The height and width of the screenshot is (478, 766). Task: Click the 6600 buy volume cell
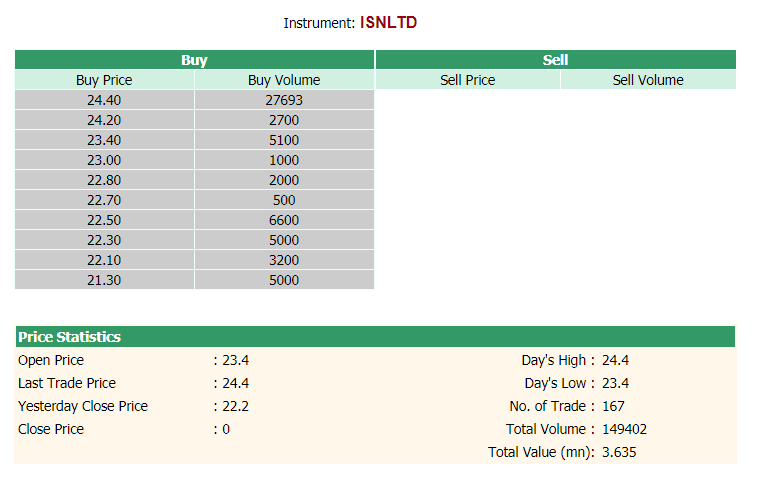tap(284, 220)
